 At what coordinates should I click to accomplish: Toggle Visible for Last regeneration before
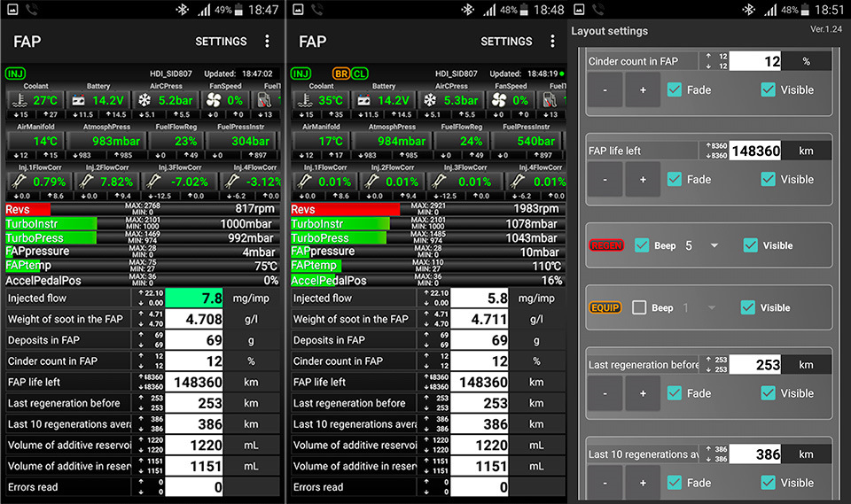click(x=769, y=393)
